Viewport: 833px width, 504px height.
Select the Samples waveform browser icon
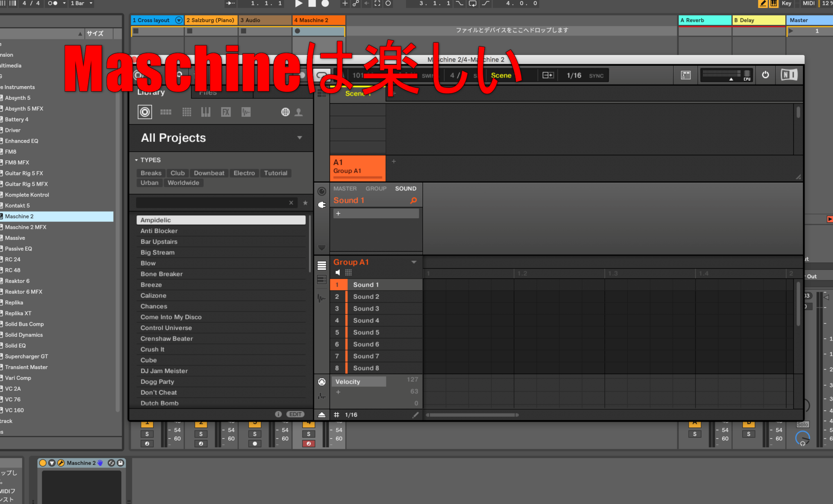(246, 112)
